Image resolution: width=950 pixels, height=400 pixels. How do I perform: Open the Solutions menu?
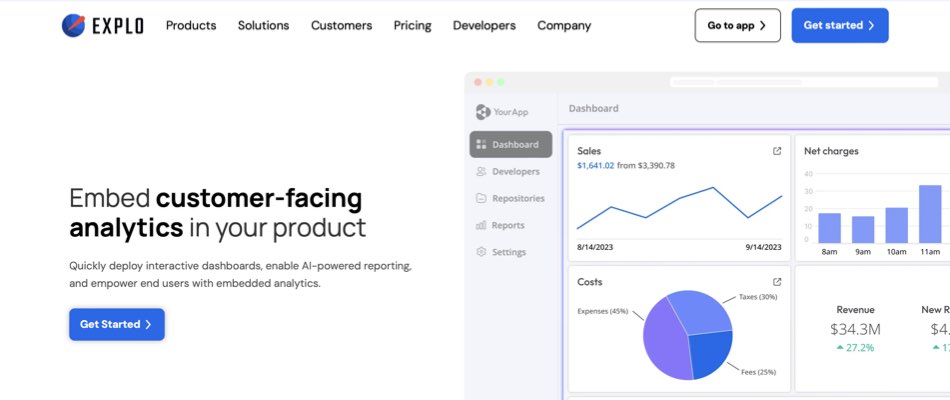coord(263,26)
